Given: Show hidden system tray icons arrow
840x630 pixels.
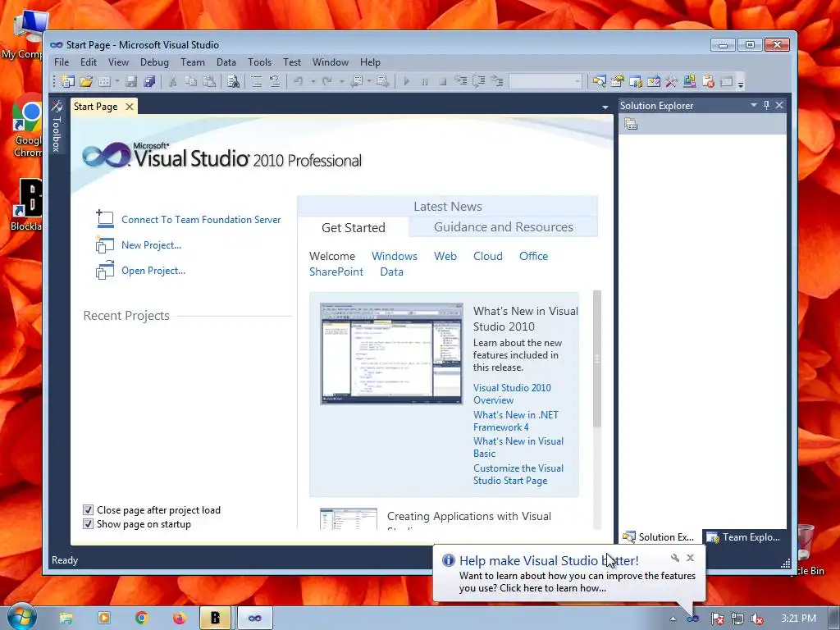Looking at the screenshot, I should [x=673, y=619].
